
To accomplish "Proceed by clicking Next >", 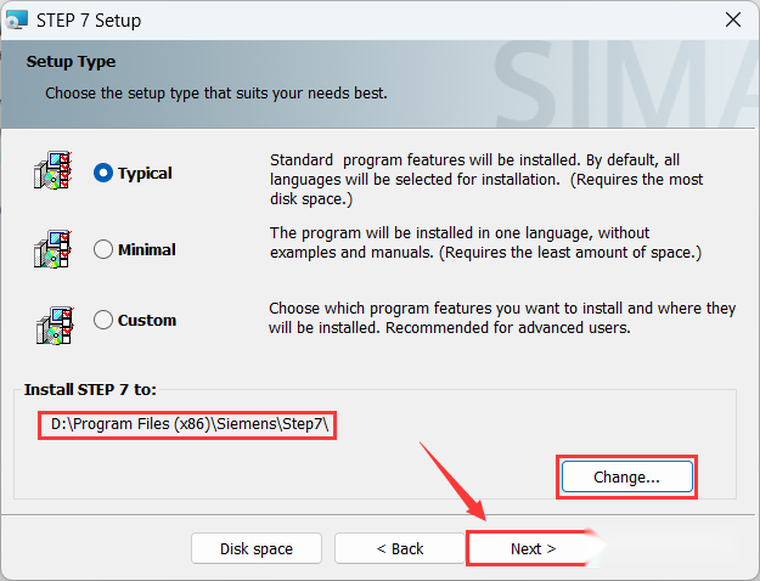I will coord(532,548).
